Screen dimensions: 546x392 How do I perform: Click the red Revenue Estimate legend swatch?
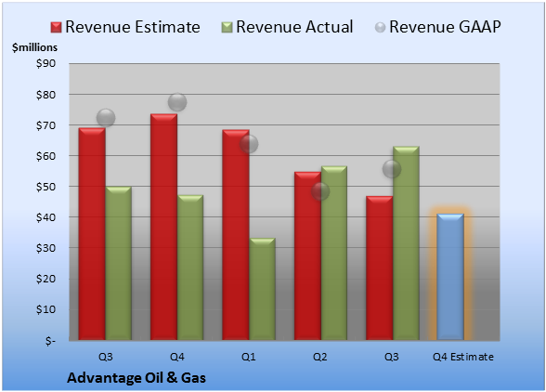click(x=56, y=28)
